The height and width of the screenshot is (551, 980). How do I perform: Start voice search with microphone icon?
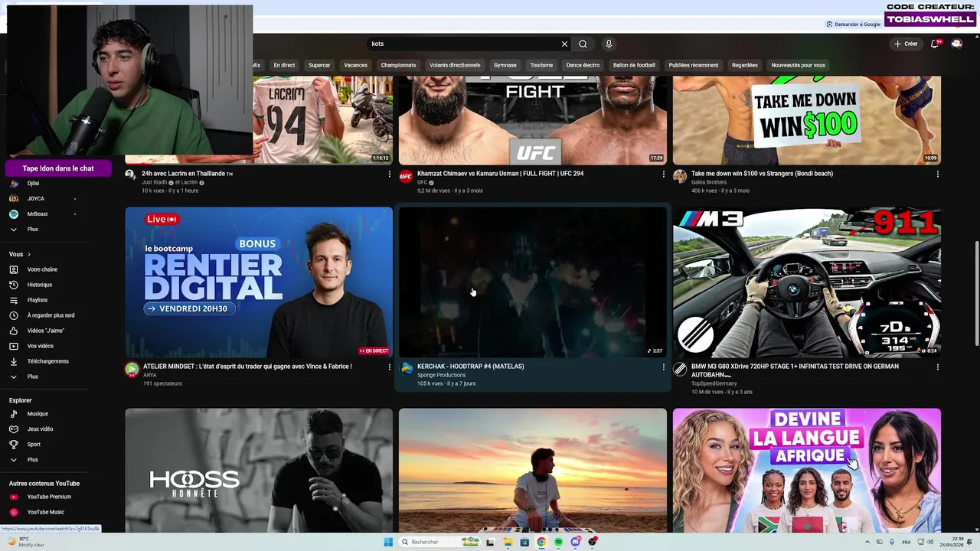(609, 44)
